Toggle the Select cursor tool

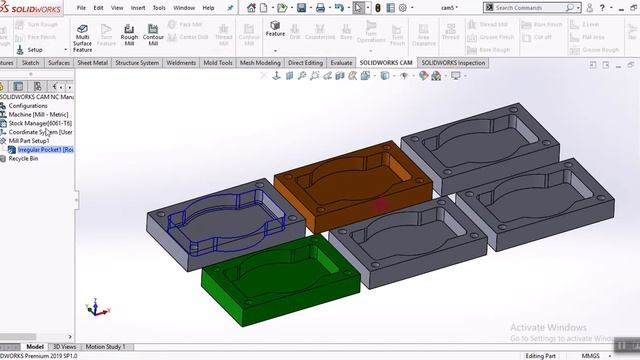[358, 7]
